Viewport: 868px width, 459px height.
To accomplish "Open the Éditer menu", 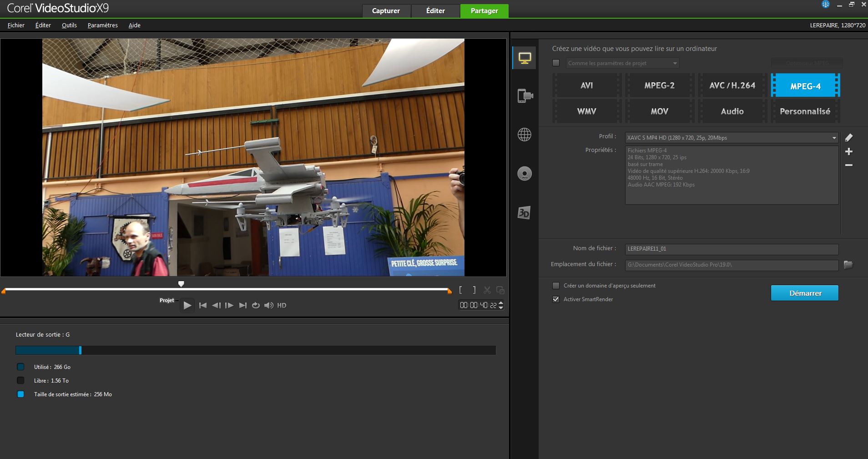I will (x=43, y=25).
